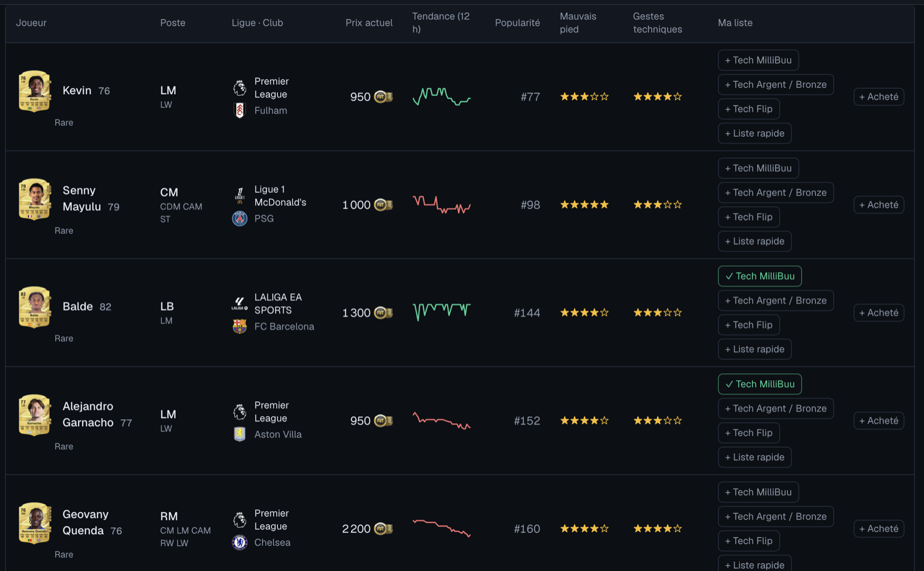Viewport: 924px width, 571px height.
Task: Open Balde's player card thumbnail
Action: (35, 307)
